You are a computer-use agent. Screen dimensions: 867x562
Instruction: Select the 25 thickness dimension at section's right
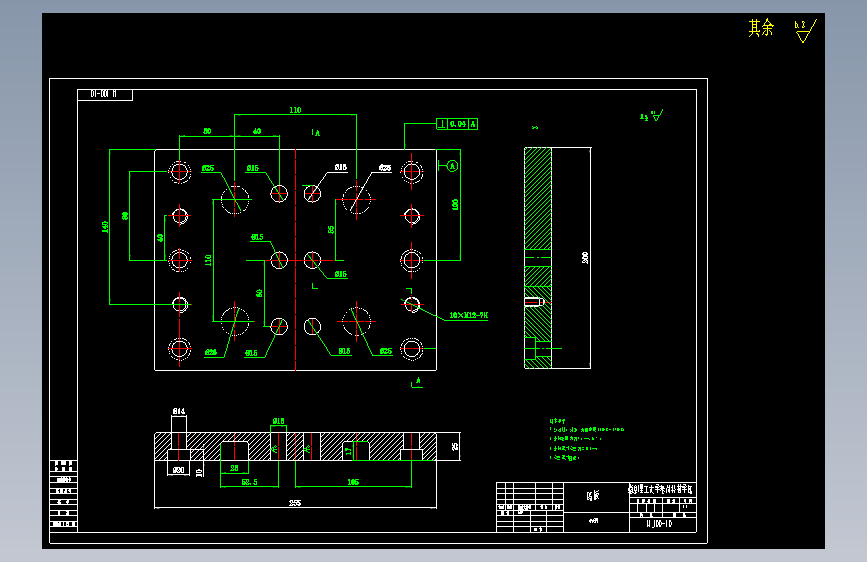[x=455, y=446]
